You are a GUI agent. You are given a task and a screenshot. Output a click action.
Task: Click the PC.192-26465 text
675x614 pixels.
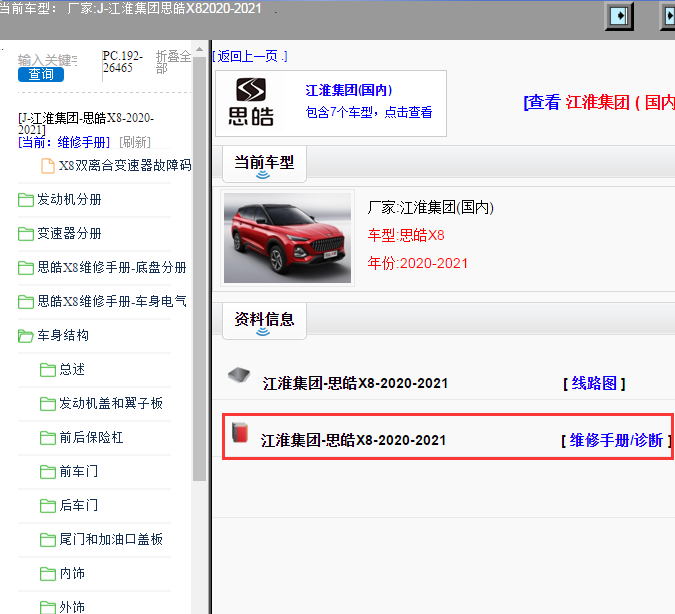click(123, 62)
